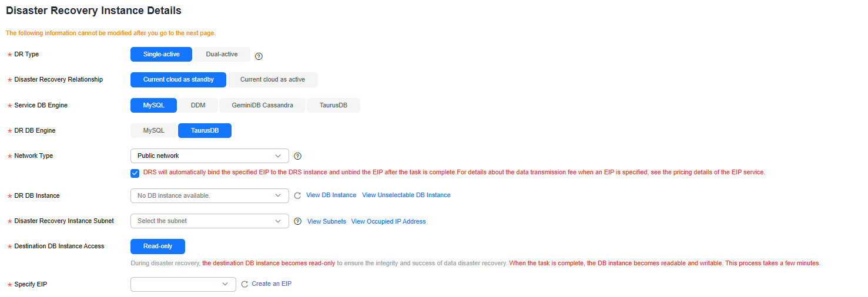This screenshot has height=297, width=868.
Task: Open the DR DB Instance dropdown
Action: point(210,195)
